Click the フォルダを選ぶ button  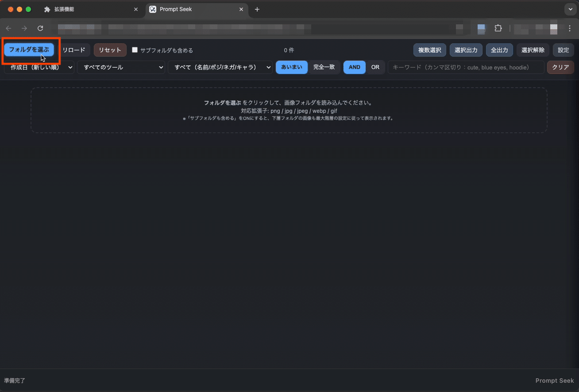[29, 50]
